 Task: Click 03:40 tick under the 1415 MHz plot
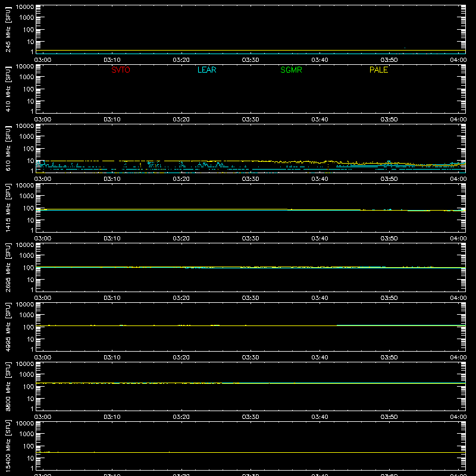tap(320, 239)
